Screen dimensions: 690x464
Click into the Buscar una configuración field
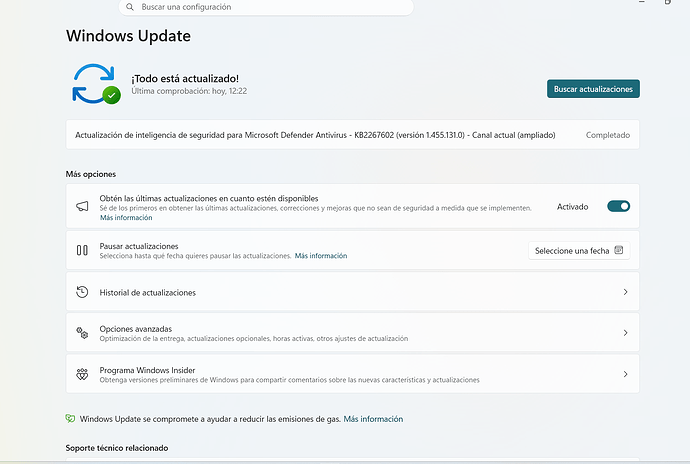(266, 7)
